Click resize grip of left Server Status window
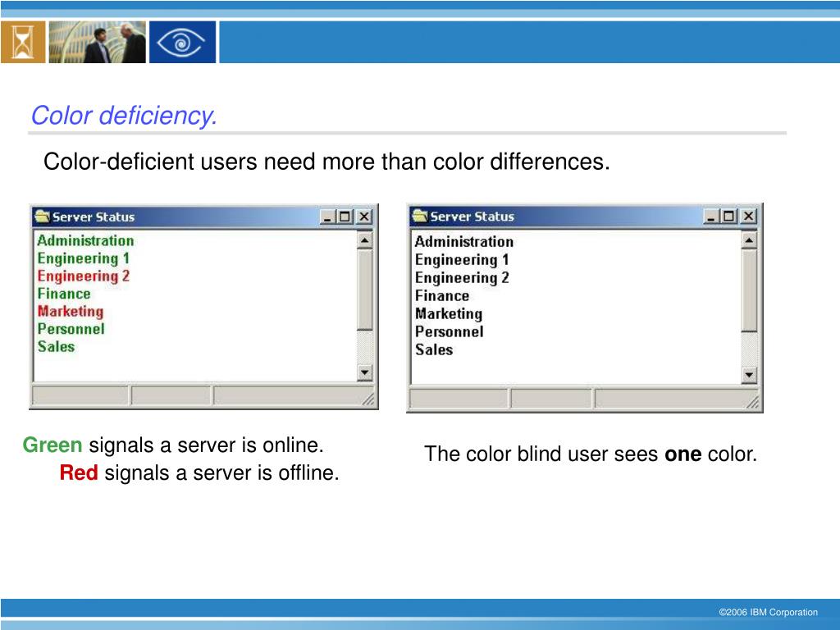The height and width of the screenshot is (630, 840). pos(368,399)
